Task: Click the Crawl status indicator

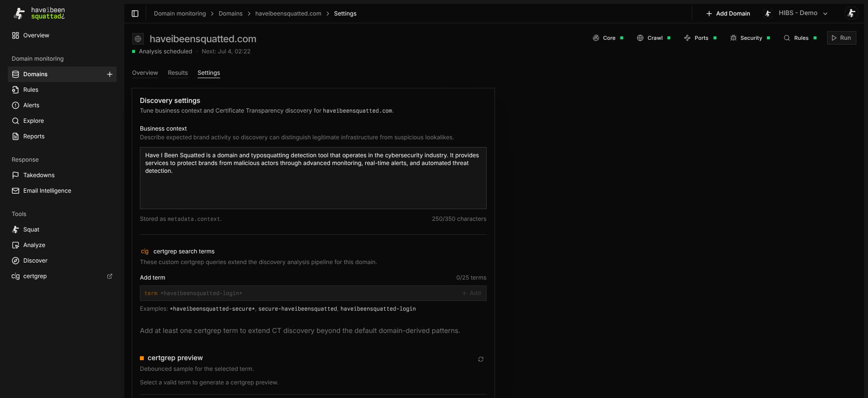Action: [x=653, y=38]
